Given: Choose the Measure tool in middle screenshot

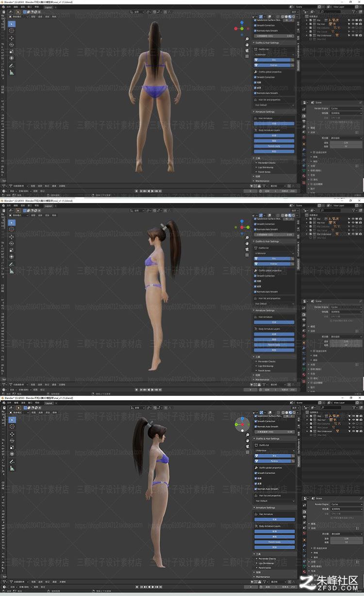Looking at the screenshot, I should [12, 271].
